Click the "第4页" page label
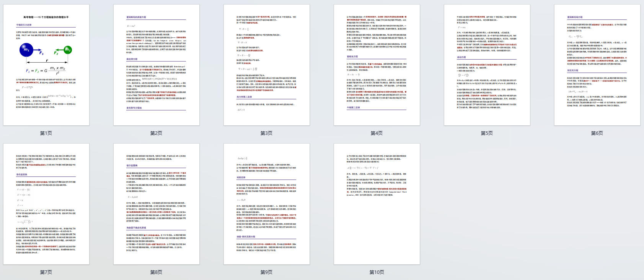The height and width of the screenshot is (280, 644). (x=377, y=133)
